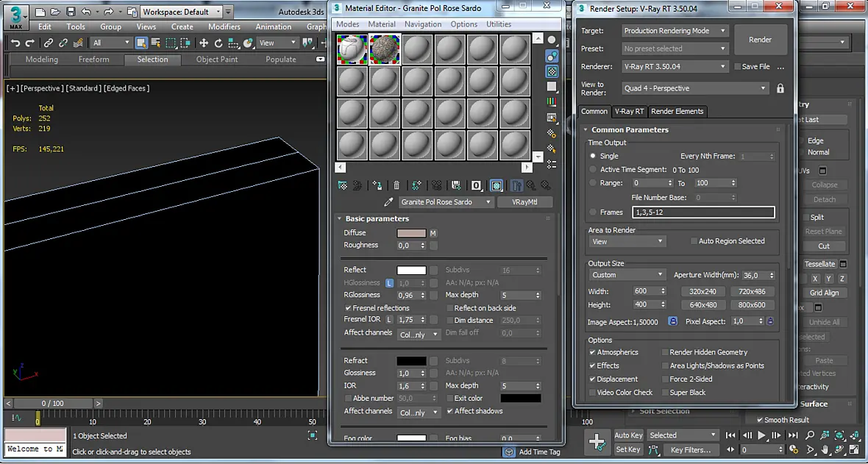The image size is (868, 464).
Task: Toggle the checkered Background icon in the Material Editor
Action: [x=552, y=71]
